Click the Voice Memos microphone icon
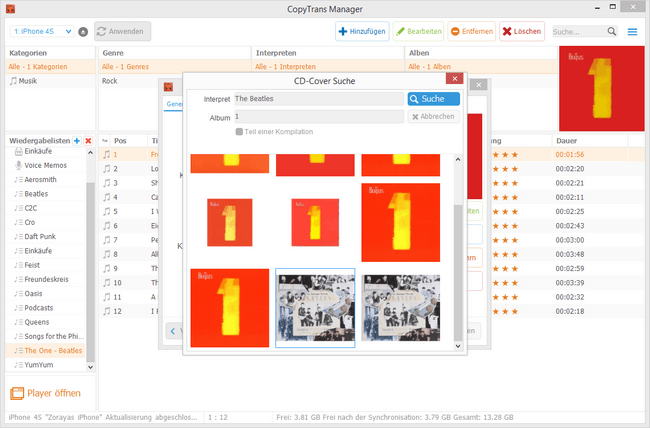This screenshot has width=650, height=428. click(18, 165)
